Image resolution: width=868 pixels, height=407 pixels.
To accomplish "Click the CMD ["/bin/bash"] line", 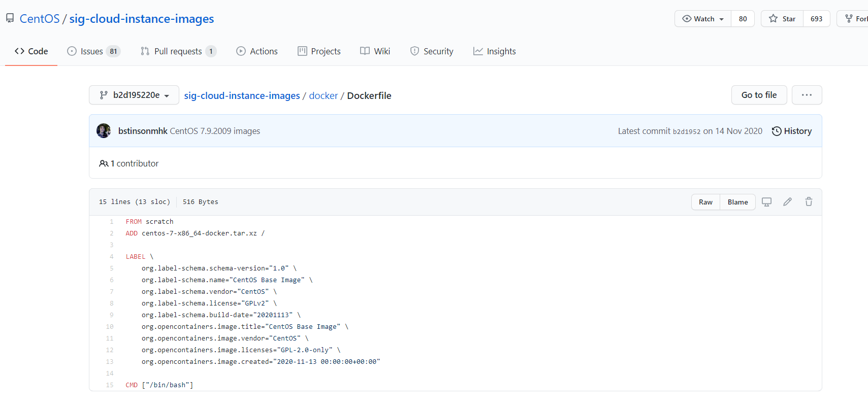I will pyautogui.click(x=159, y=385).
